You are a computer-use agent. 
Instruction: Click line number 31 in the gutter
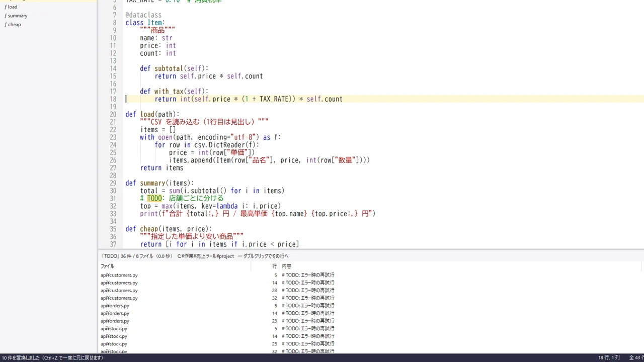point(113,199)
